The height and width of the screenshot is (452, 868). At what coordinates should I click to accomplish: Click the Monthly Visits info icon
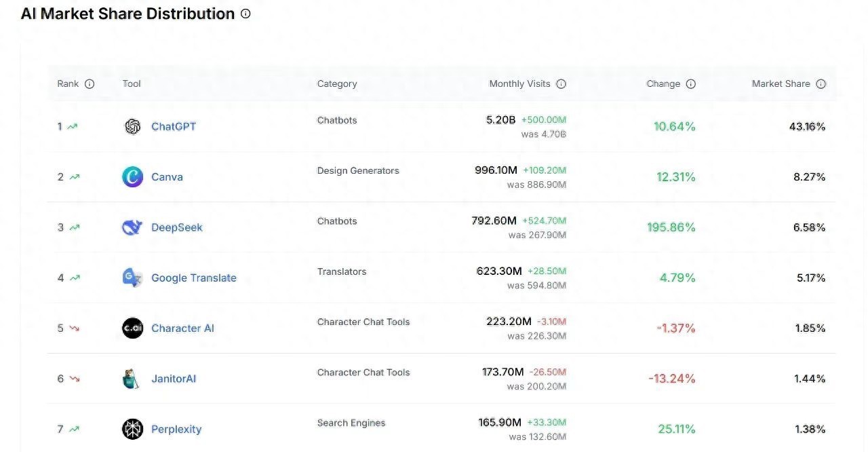pyautogui.click(x=561, y=84)
